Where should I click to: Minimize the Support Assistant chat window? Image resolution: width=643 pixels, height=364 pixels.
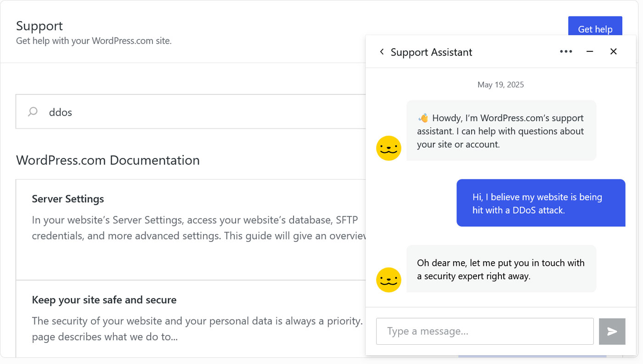(589, 51)
